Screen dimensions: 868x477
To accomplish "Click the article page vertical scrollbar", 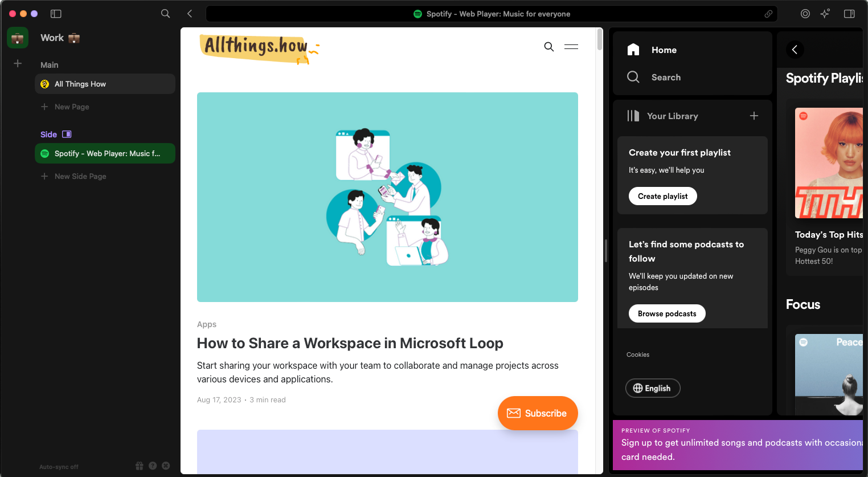I will coord(599,40).
